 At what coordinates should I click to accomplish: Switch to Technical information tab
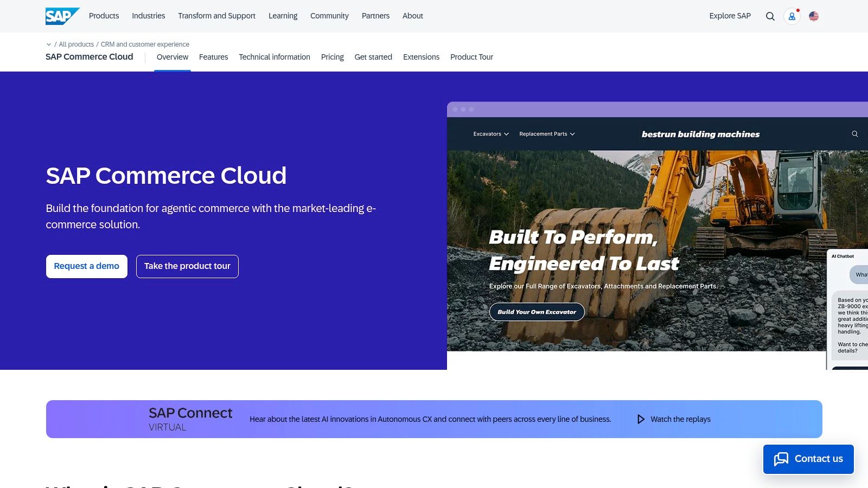point(275,57)
